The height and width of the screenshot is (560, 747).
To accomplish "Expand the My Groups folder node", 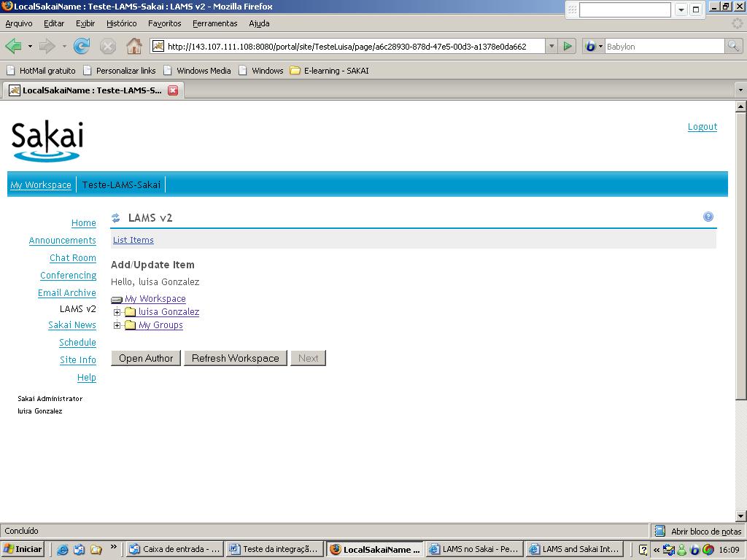I will coord(117,325).
